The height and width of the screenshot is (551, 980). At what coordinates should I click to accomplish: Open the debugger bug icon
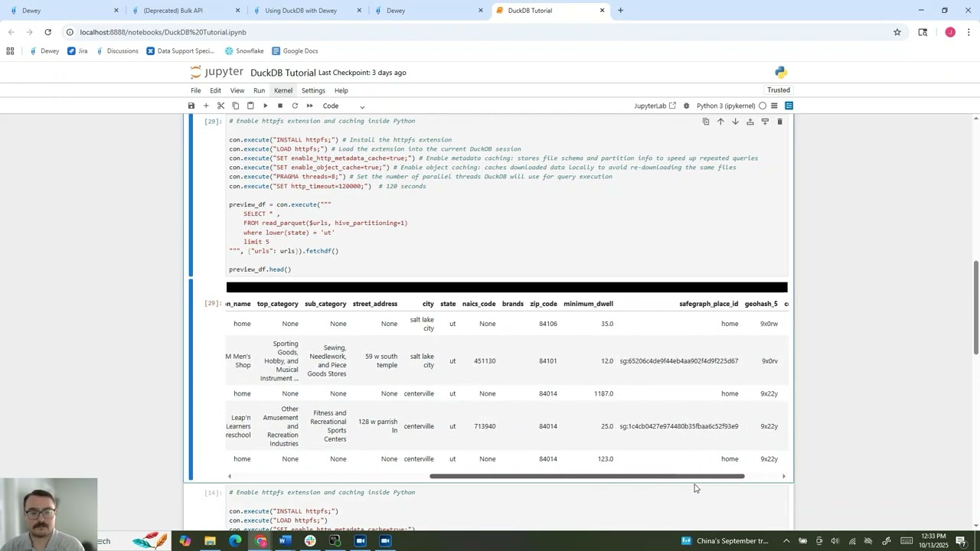point(686,106)
